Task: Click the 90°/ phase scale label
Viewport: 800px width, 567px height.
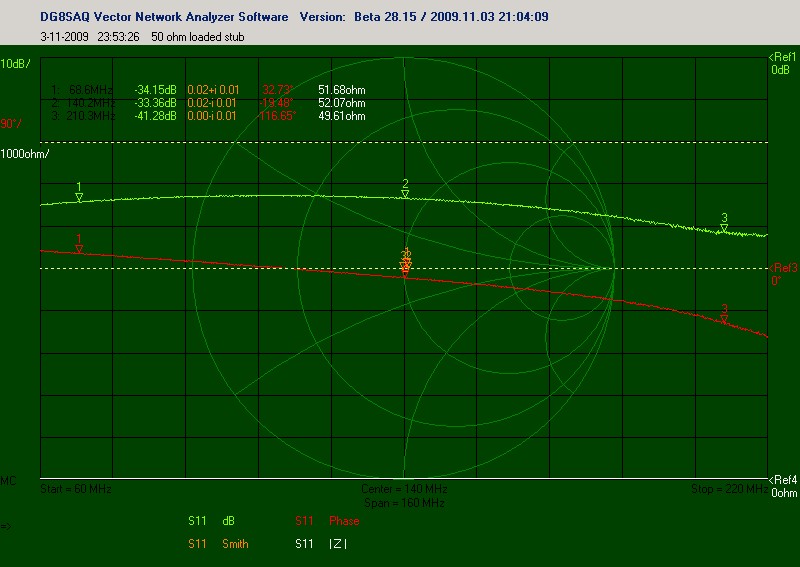Action: click(10, 124)
